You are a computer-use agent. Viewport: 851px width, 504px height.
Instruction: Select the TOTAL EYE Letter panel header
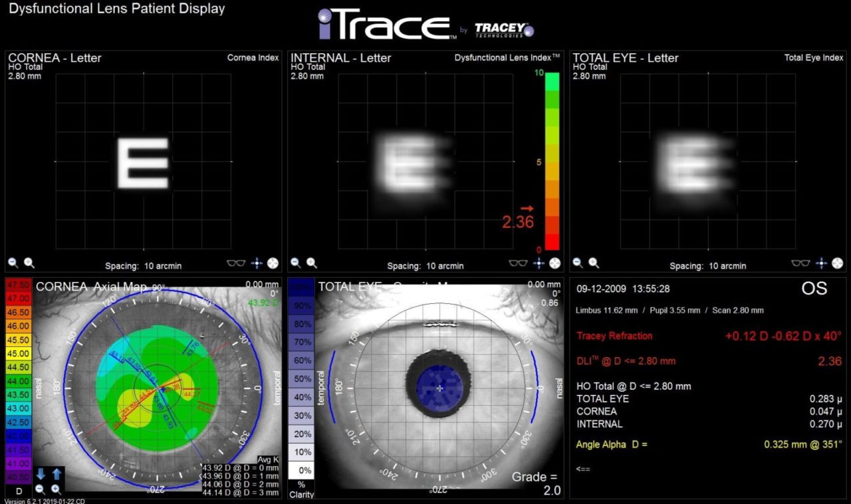(625, 58)
